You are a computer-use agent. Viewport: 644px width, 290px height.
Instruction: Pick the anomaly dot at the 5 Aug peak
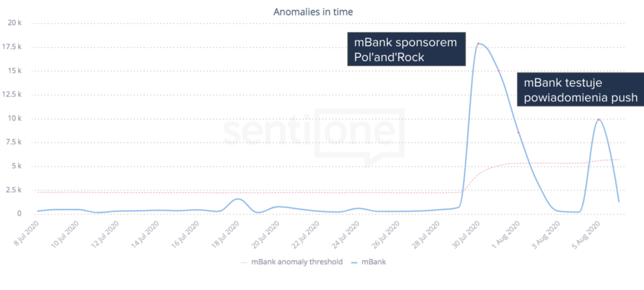point(599,120)
